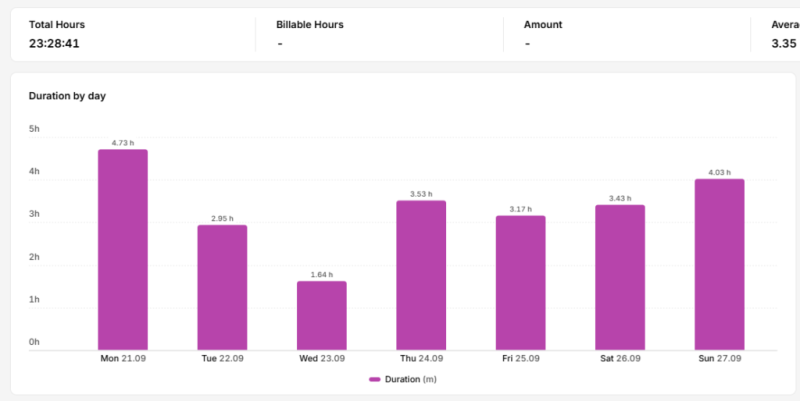
Task: Click the Mon 21.09 axis label
Action: (x=123, y=359)
